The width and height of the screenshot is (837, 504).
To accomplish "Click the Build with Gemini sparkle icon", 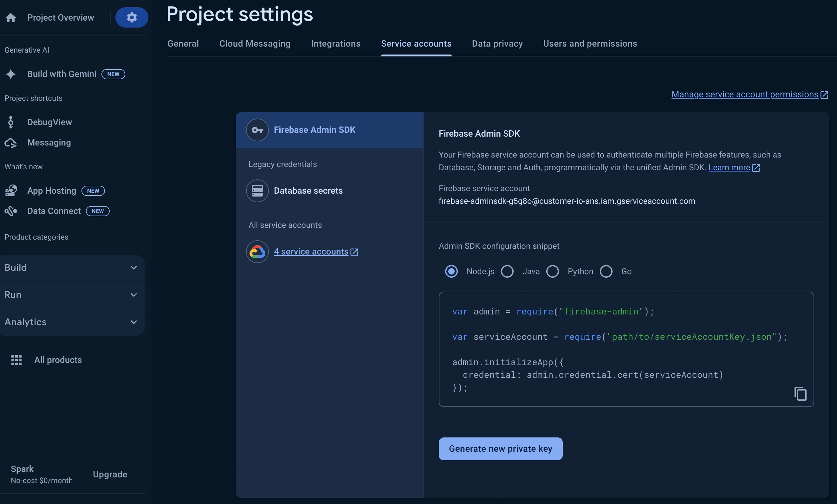I will 11,74.
